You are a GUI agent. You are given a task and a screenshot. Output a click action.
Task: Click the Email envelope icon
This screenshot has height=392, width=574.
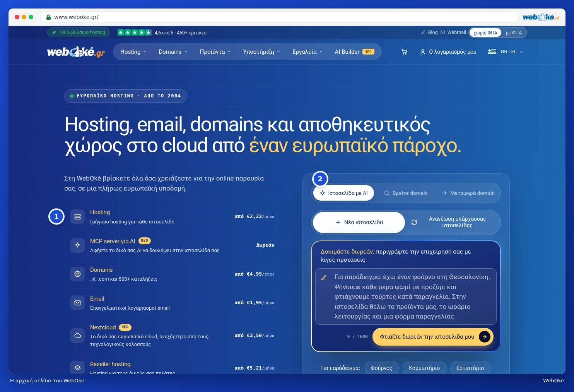point(77,303)
